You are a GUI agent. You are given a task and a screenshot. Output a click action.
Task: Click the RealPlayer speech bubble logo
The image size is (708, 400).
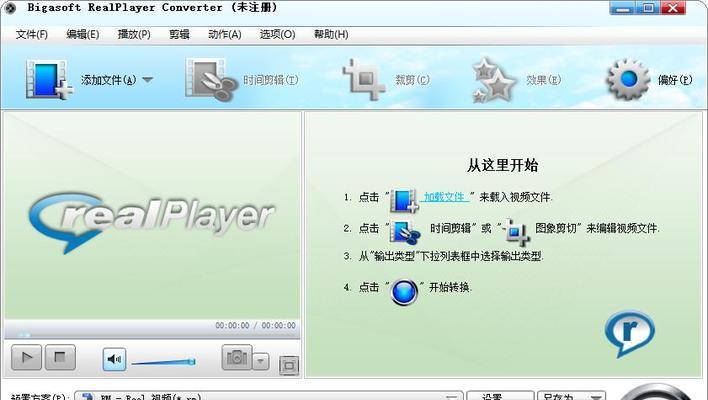coord(629,334)
